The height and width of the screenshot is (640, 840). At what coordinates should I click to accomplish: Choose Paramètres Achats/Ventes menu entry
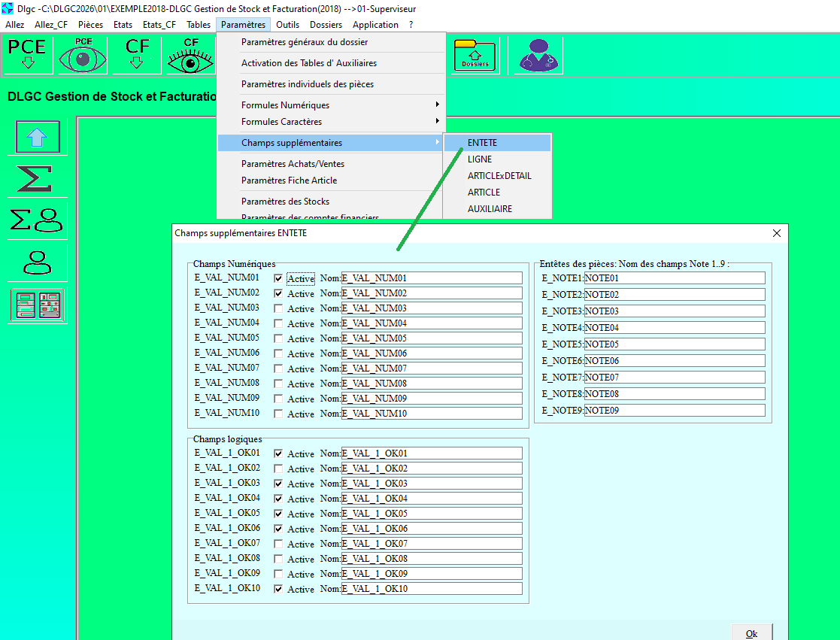tap(293, 164)
